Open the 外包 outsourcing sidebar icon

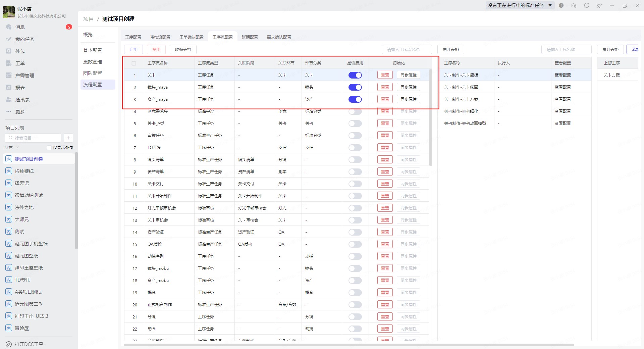(9, 51)
